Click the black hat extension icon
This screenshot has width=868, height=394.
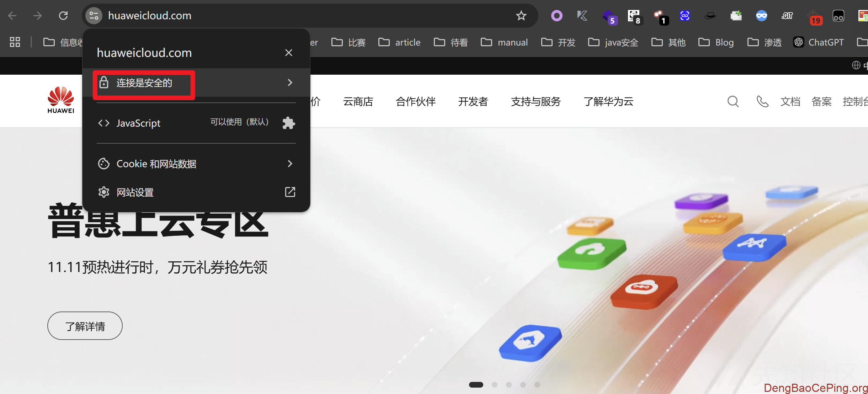[x=710, y=16]
